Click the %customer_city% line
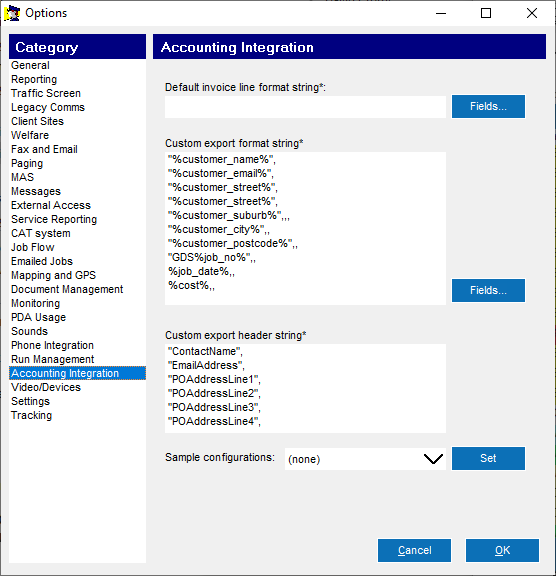556x576 pixels. pyautogui.click(x=219, y=229)
